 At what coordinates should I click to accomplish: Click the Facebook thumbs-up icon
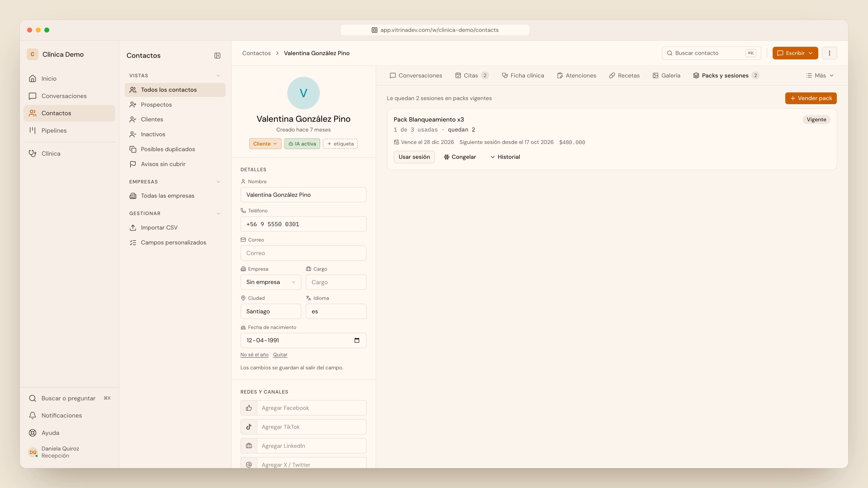pos(249,408)
